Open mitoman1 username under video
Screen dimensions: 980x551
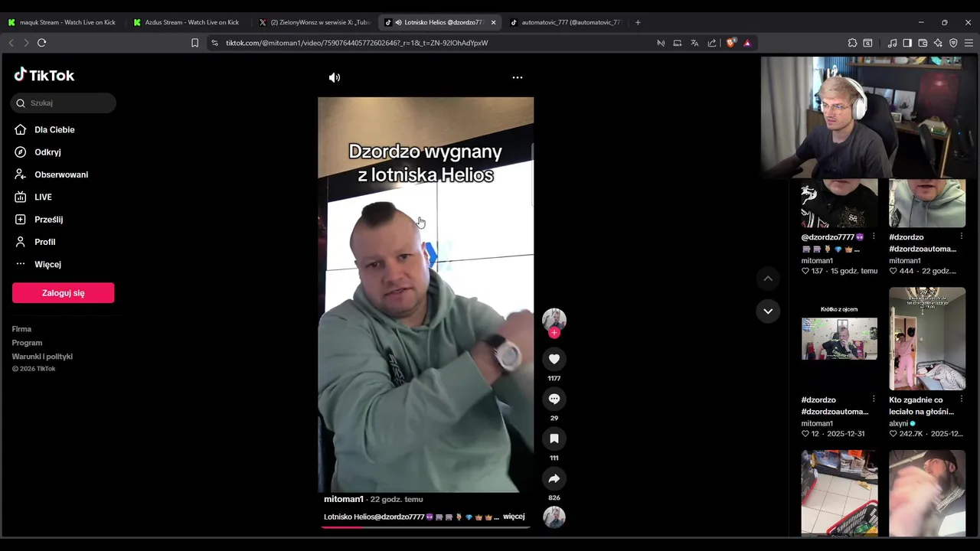[344, 499]
